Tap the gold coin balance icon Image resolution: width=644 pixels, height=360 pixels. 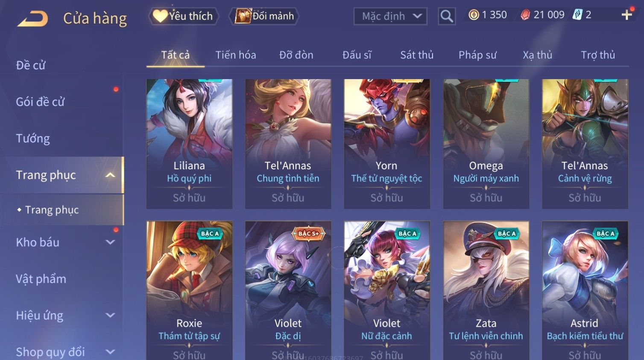pyautogui.click(x=474, y=15)
